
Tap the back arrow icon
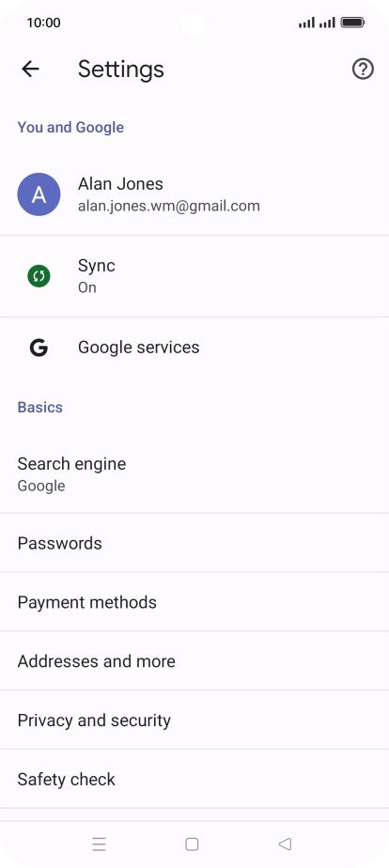click(30, 70)
